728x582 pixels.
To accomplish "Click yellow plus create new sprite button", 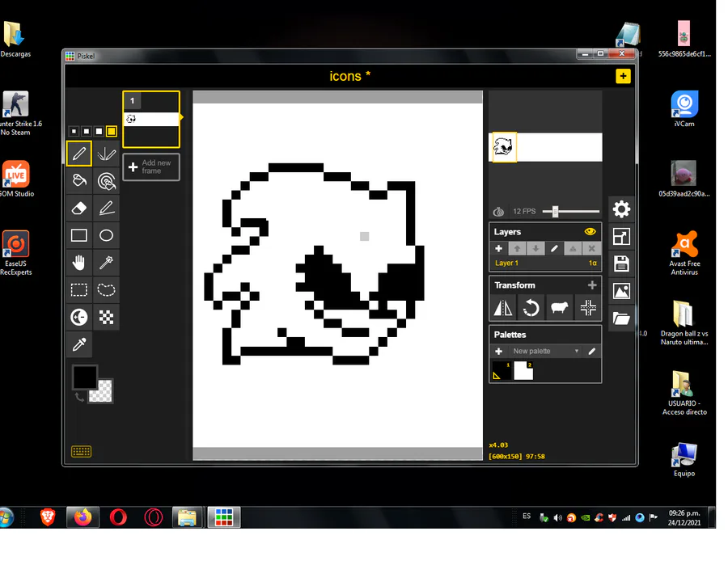I will tap(623, 76).
